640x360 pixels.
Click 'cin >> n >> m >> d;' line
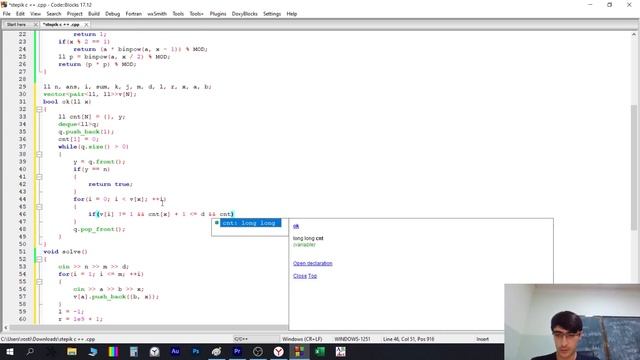93,267
